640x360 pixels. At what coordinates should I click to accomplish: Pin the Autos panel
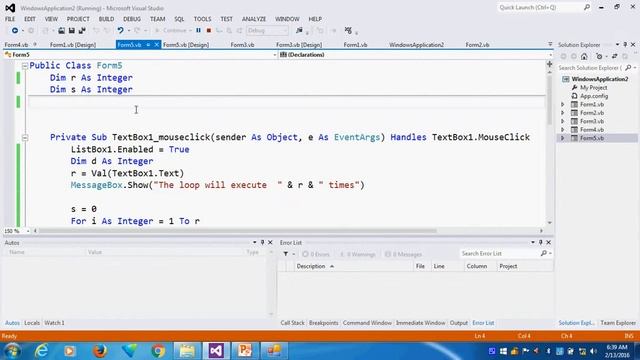point(262,242)
